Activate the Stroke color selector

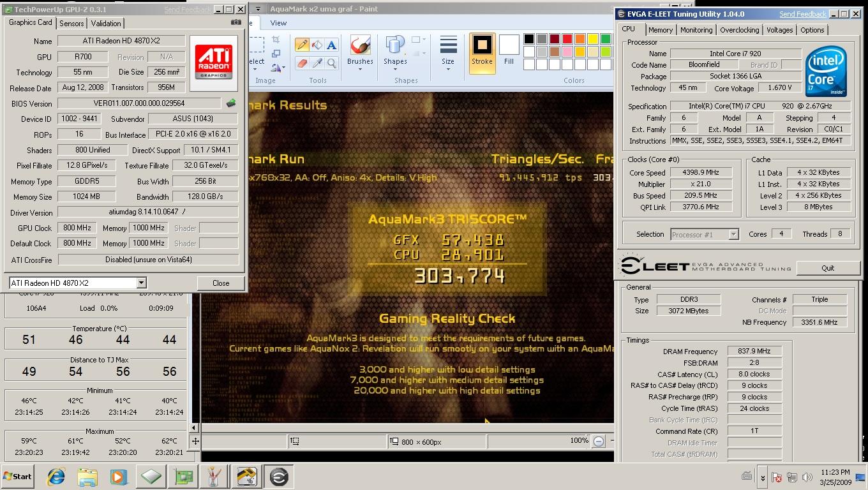point(482,53)
